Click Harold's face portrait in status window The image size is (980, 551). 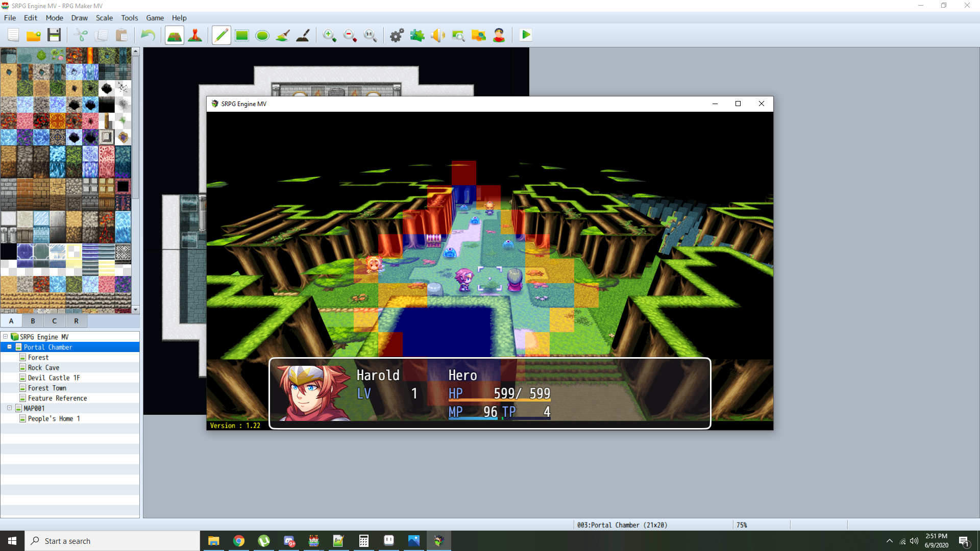pyautogui.click(x=313, y=392)
